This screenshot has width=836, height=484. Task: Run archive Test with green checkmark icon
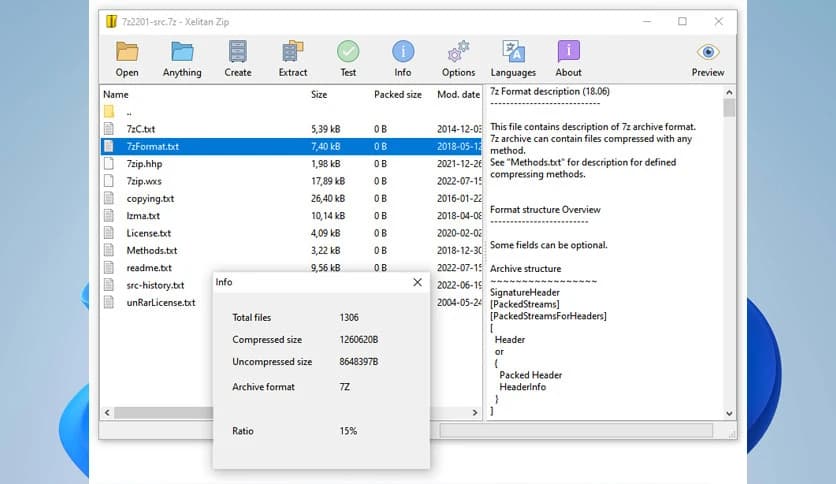(x=348, y=52)
